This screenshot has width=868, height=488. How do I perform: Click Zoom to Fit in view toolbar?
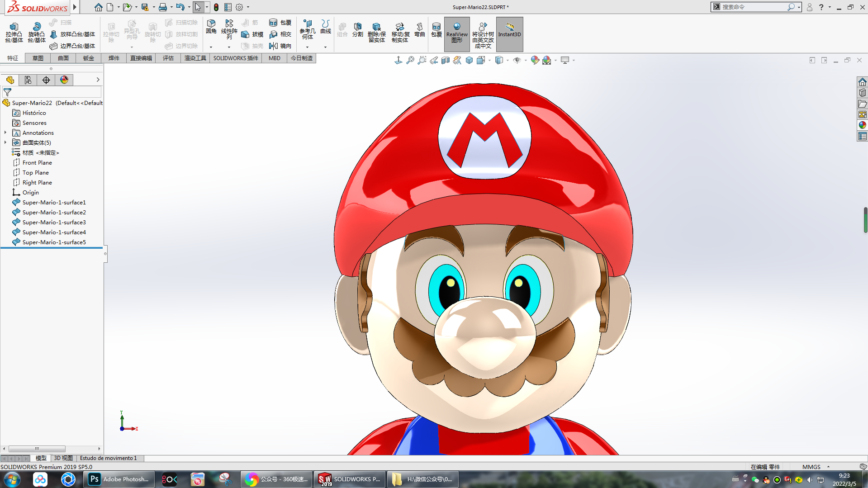[410, 60]
